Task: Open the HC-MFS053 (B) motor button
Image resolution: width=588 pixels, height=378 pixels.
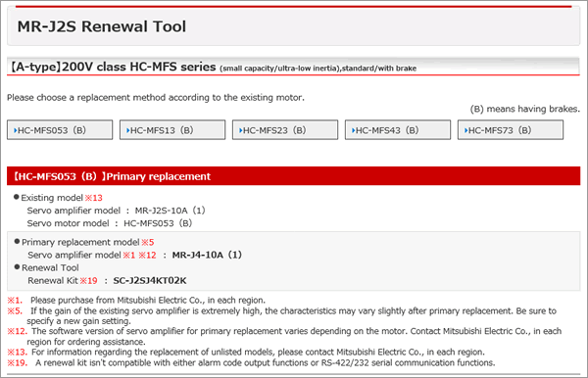Action: (60, 130)
